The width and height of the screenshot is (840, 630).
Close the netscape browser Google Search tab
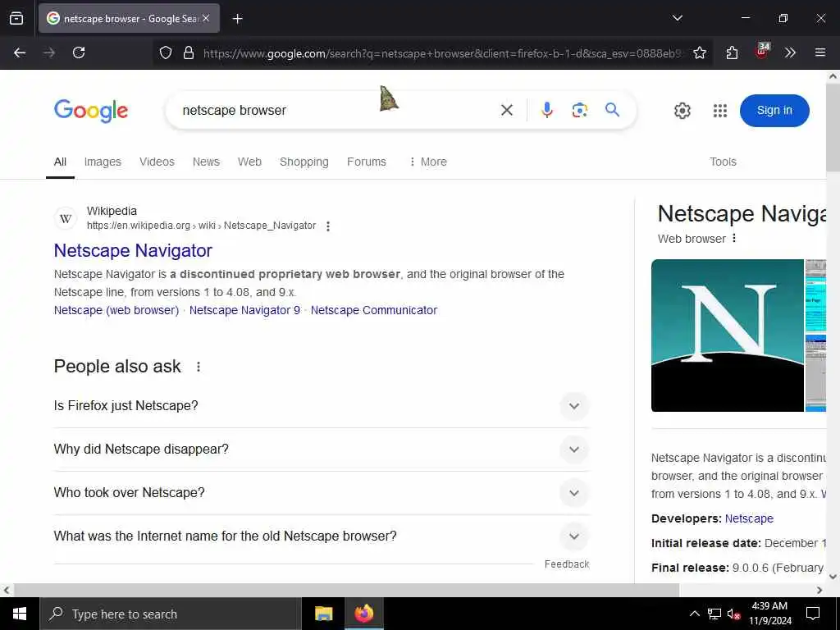tap(206, 18)
